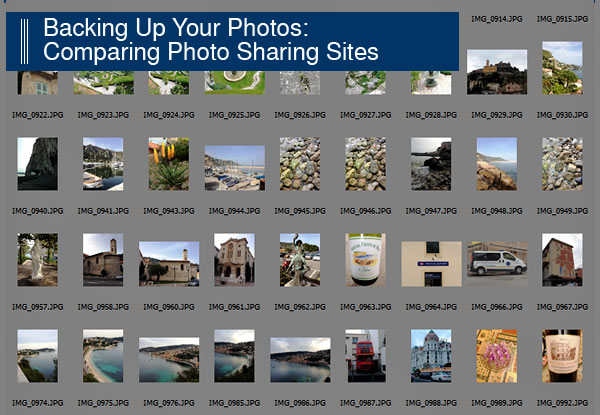
Task: Select the orange flower plant photo IMG_0943.JPG
Action: click(x=169, y=164)
